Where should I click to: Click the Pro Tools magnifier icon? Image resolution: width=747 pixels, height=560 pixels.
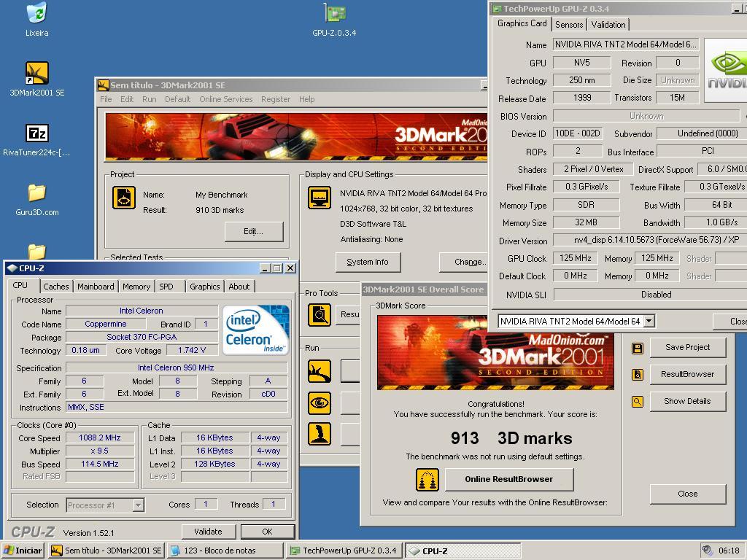point(320,315)
